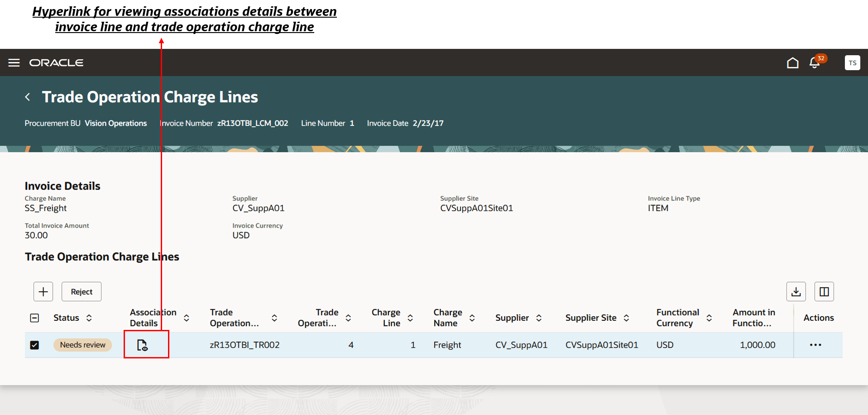Export the table with download icon
Image resolution: width=868 pixels, height=415 pixels.
pyautogui.click(x=796, y=291)
